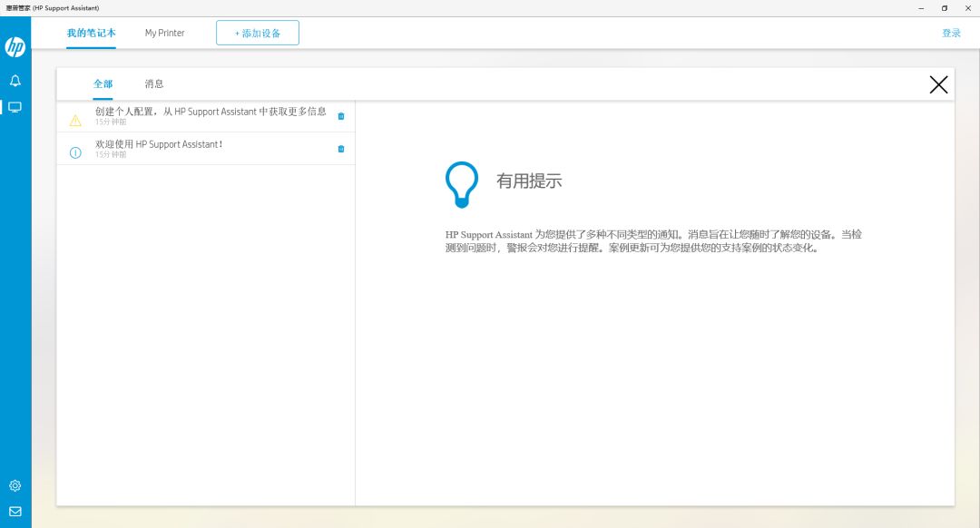980x528 pixels.
Task: Click the 有用提示 heading
Action: (529, 181)
